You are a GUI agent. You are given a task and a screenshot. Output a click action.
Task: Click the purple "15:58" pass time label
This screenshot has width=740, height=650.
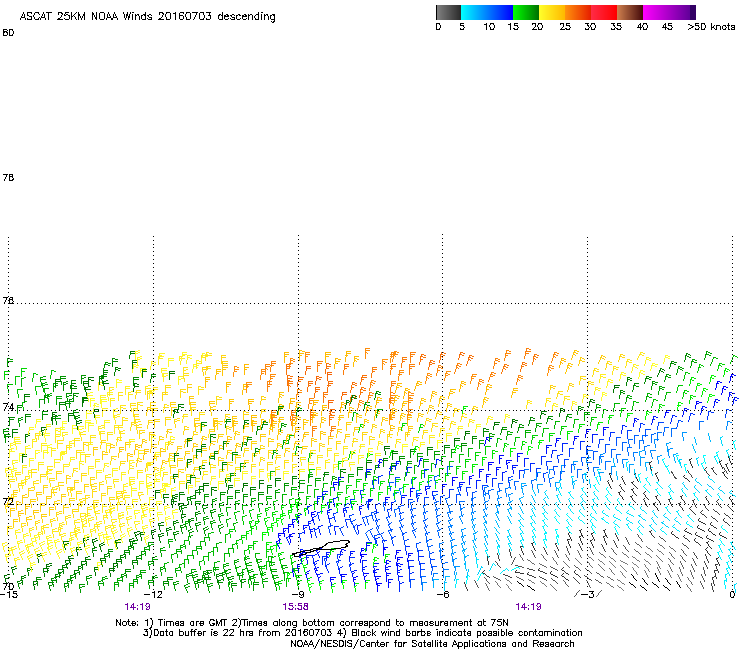pos(295,607)
